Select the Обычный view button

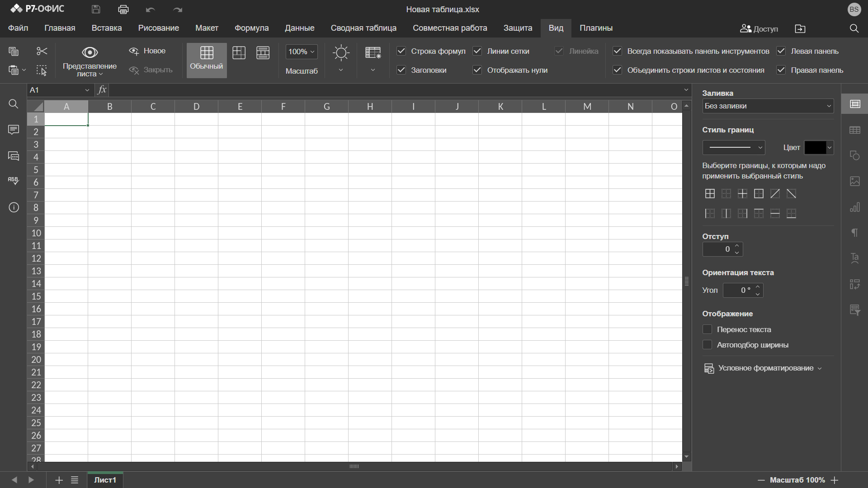pyautogui.click(x=207, y=60)
